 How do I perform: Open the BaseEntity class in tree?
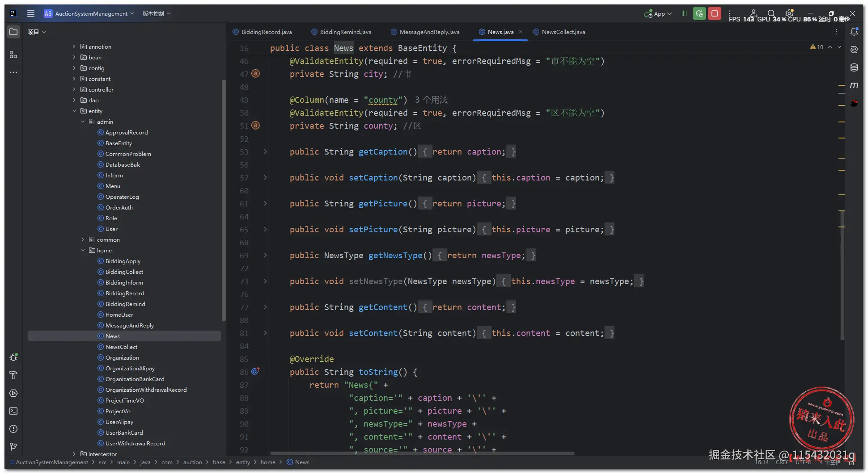coord(119,143)
